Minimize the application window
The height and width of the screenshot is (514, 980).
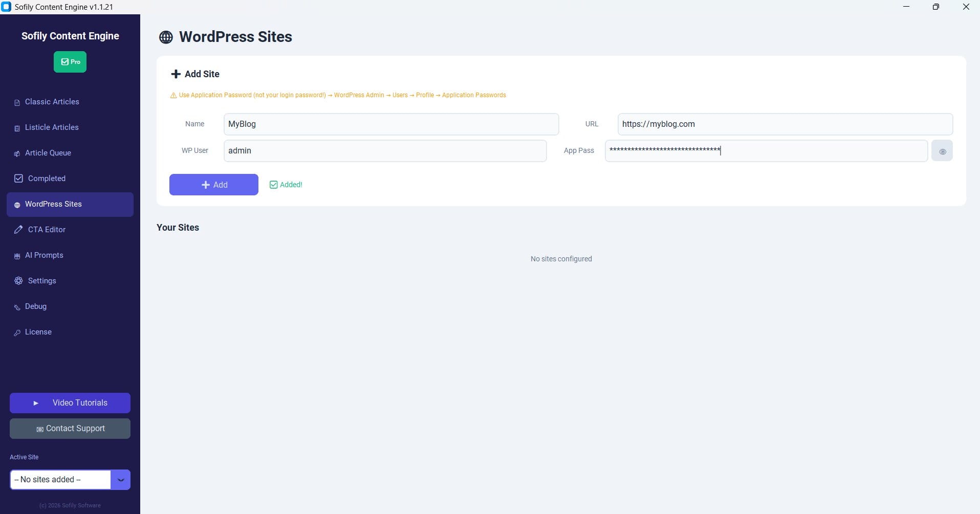click(x=906, y=7)
